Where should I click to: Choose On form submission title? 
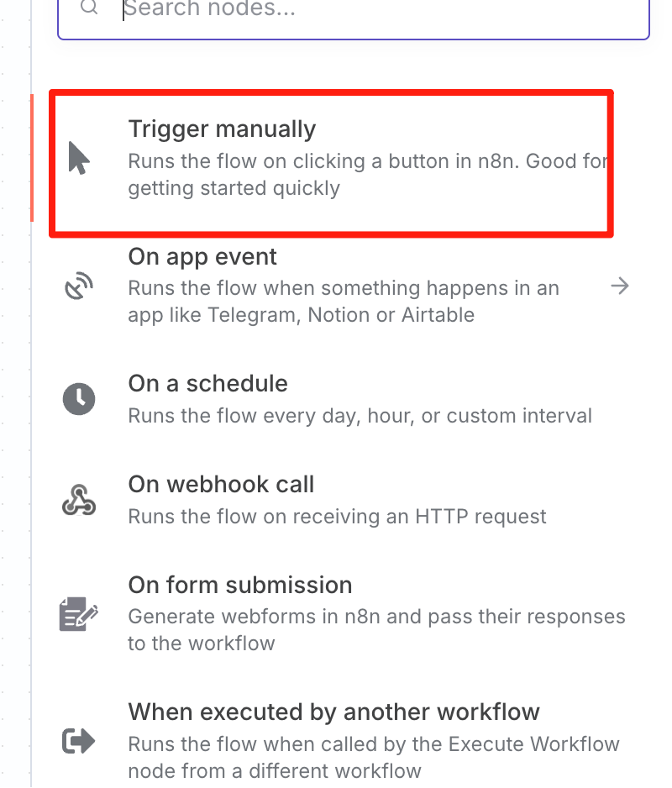(x=239, y=585)
